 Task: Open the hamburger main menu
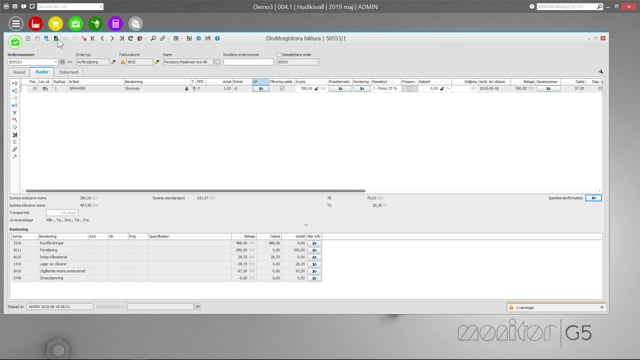pyautogui.click(x=16, y=24)
